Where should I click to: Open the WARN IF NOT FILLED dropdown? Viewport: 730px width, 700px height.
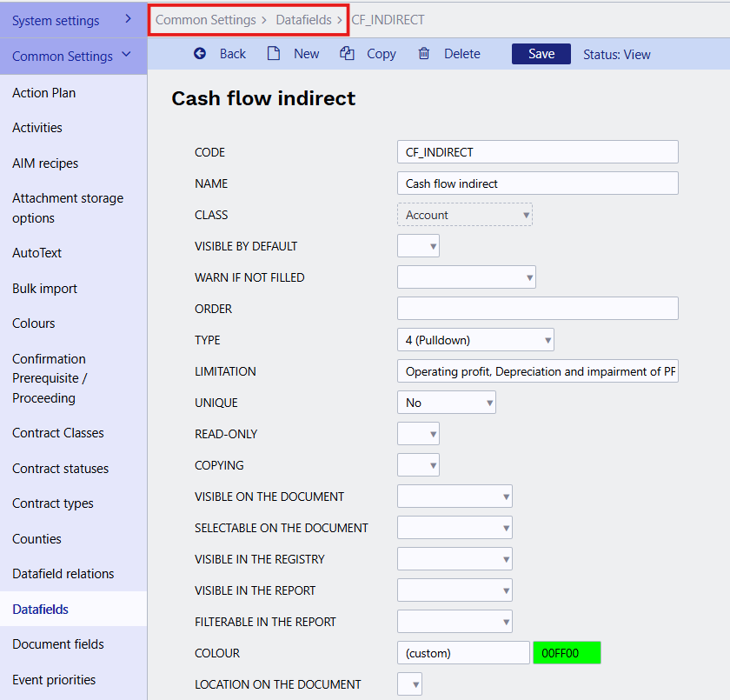click(x=466, y=277)
